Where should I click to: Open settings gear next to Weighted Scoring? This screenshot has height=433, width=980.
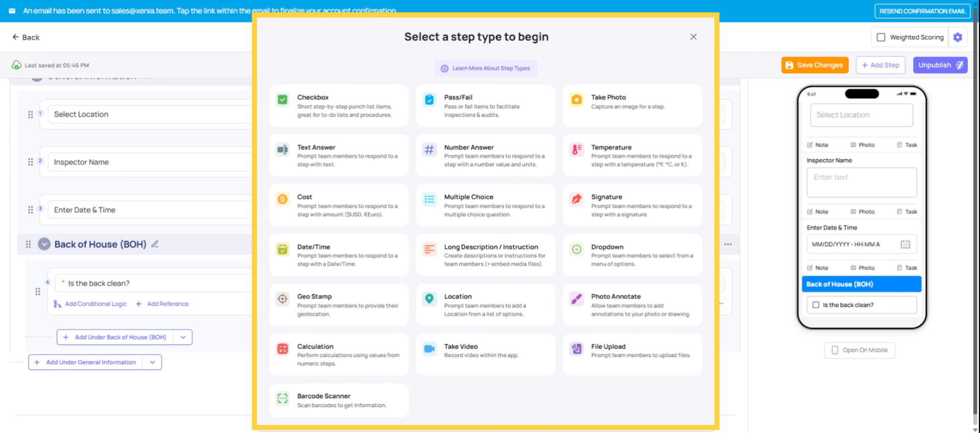coord(958,37)
